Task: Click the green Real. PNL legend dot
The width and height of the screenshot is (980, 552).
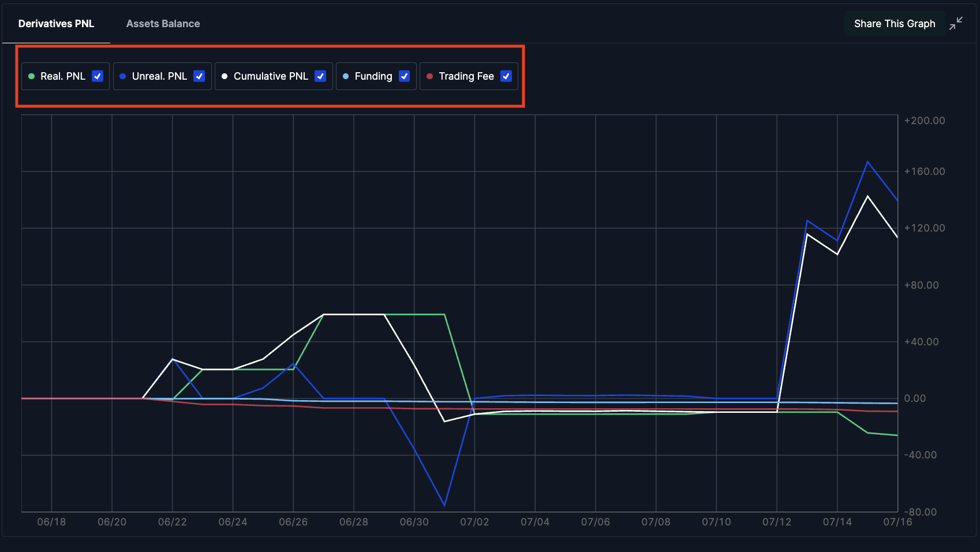Action: (x=32, y=76)
